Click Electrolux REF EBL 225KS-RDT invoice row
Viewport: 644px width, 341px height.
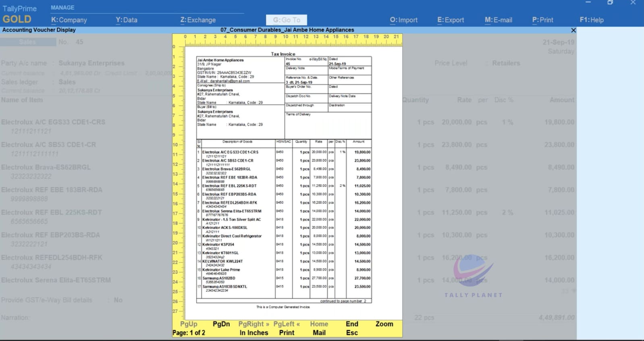coord(284,187)
